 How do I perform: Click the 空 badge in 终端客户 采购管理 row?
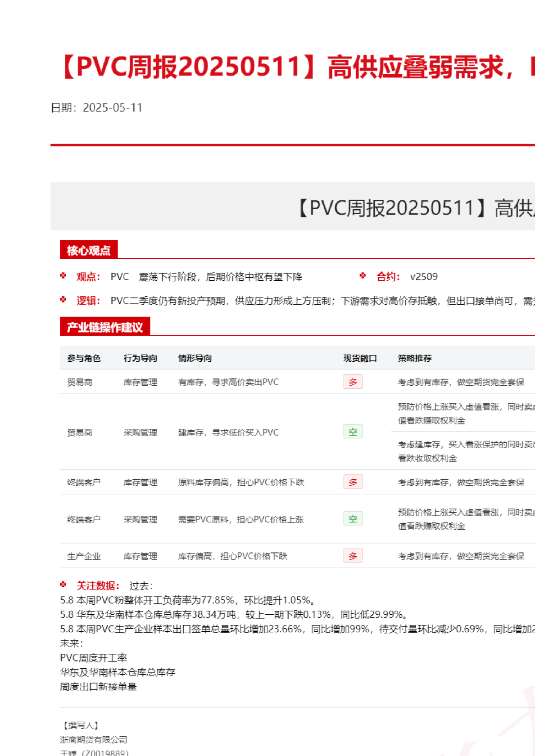[353, 519]
